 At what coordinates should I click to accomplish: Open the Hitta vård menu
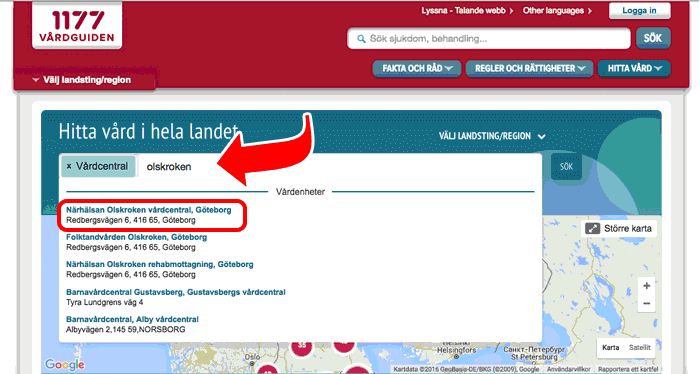point(634,69)
